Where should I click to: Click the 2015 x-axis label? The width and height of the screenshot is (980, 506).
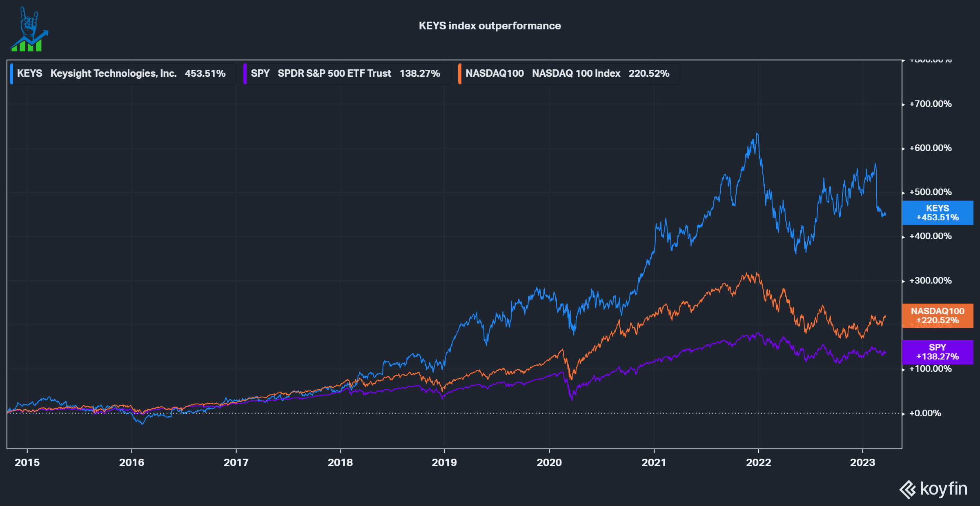coord(27,462)
